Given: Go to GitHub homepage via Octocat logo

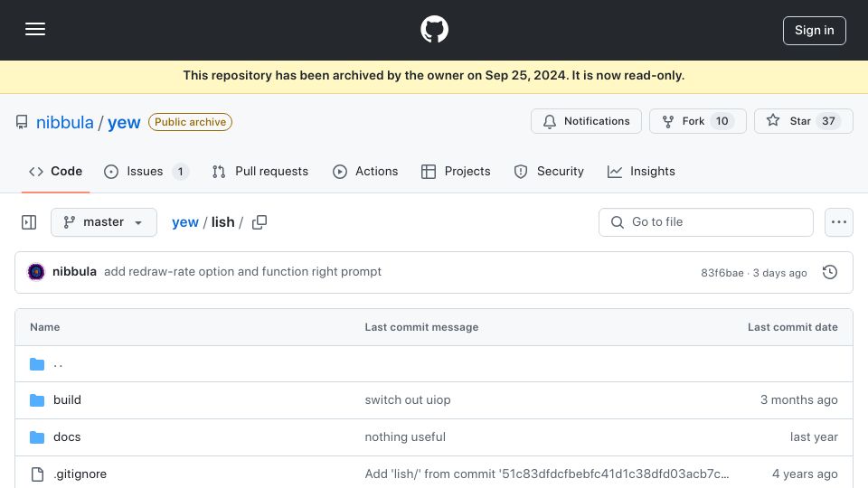Looking at the screenshot, I should point(434,29).
